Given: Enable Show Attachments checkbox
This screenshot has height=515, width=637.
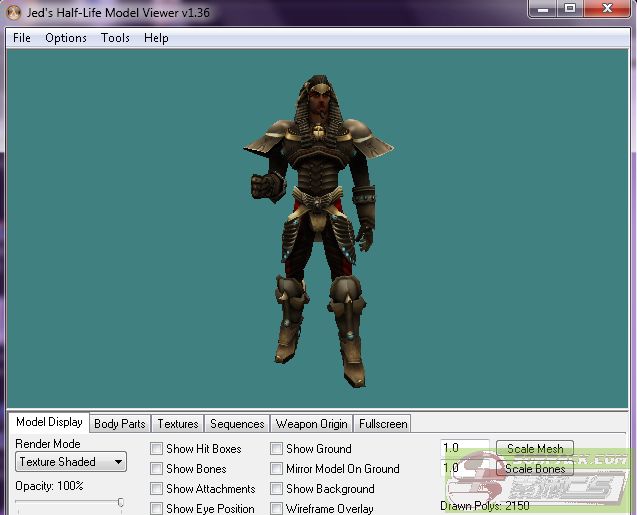Looking at the screenshot, I should pos(156,488).
